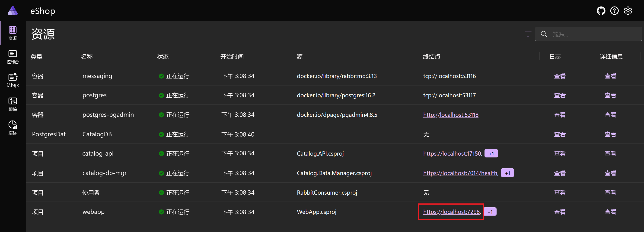The image size is (644, 232).
Task: Click the WebApp.csproj source text
Action: (x=316, y=212)
